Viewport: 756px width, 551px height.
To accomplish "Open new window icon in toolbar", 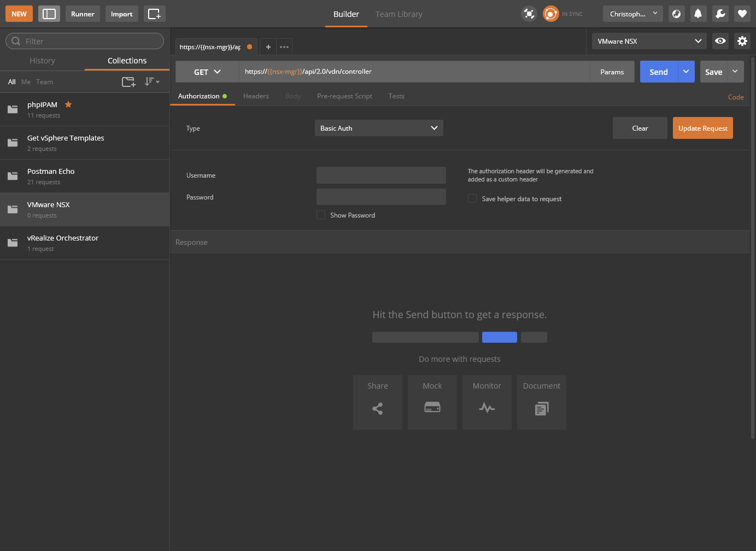I will 154,14.
